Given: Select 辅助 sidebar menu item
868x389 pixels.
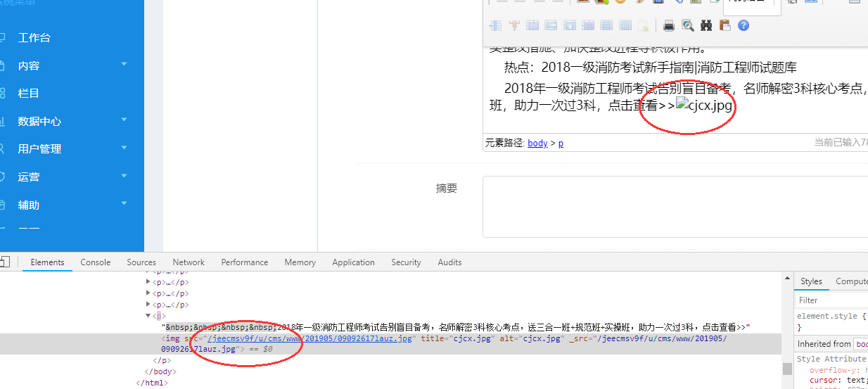Looking at the screenshot, I should click(29, 205).
